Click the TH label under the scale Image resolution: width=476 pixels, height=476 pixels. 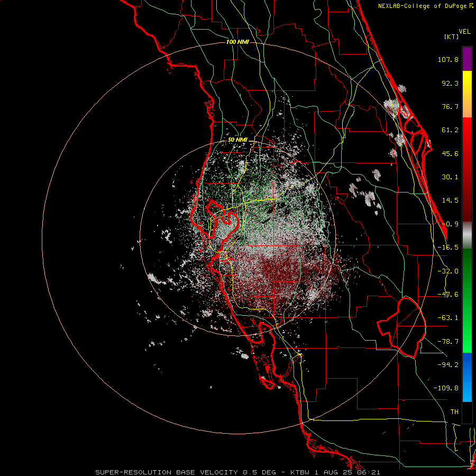454,412
